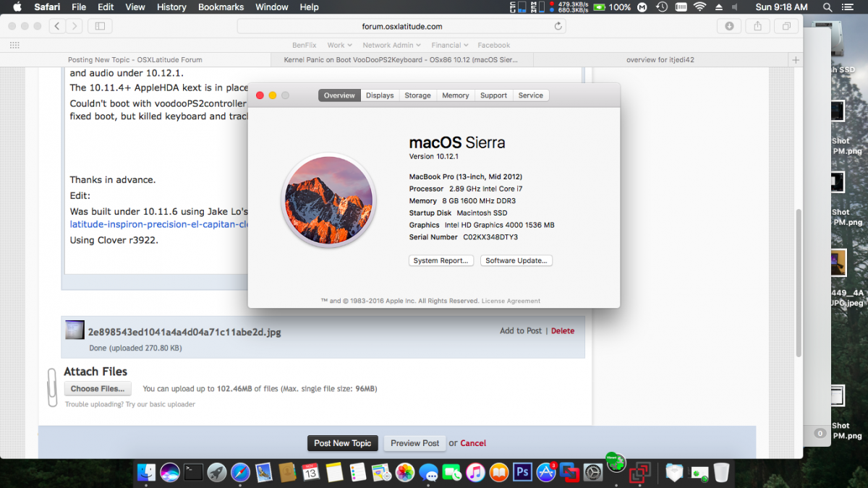Expand the Network Admin bookmarks dropdown
The height and width of the screenshot is (488, 868).
tap(391, 45)
